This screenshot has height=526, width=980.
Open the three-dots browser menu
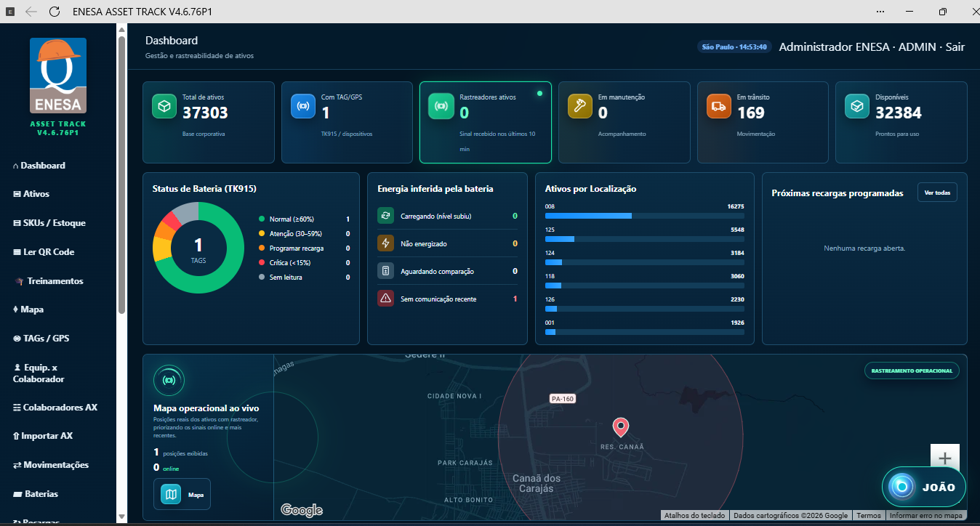coord(880,12)
